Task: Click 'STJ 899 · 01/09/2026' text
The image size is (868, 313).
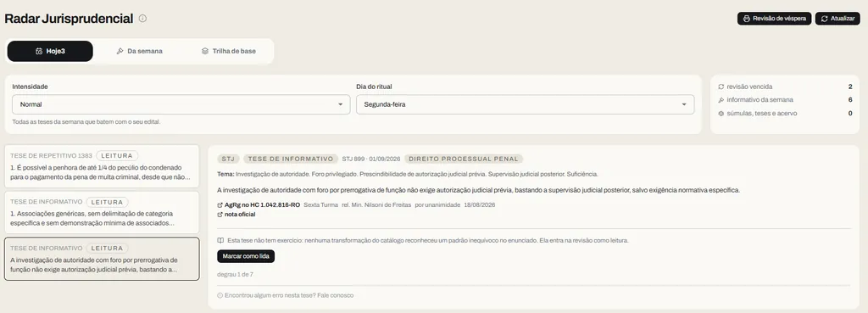Action: (371, 159)
